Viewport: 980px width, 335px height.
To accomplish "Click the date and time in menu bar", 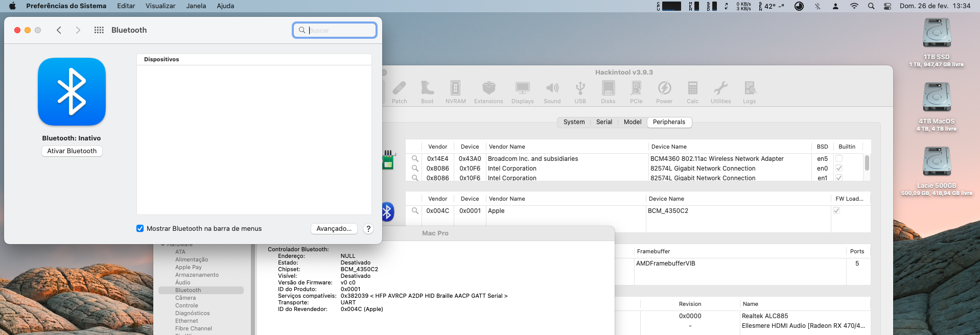I will point(935,6).
